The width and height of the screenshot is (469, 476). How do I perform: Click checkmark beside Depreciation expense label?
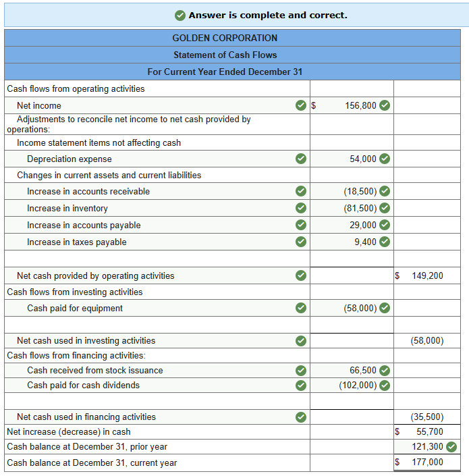301,159
